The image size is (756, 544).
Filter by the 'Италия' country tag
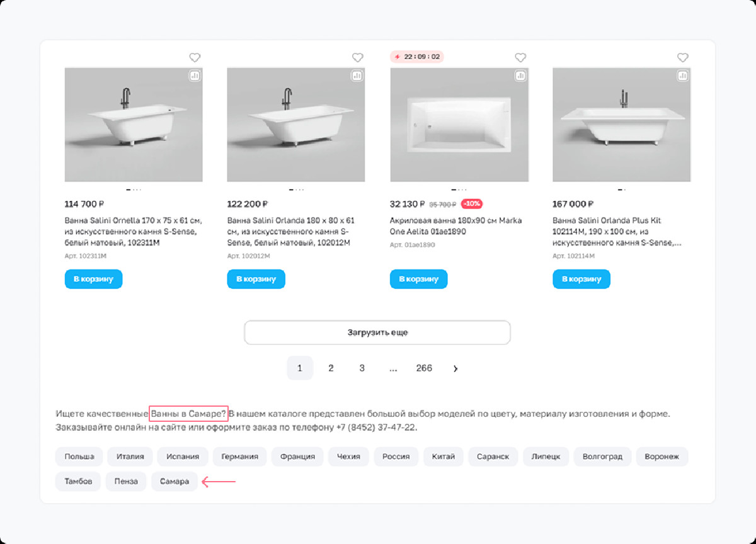point(130,456)
